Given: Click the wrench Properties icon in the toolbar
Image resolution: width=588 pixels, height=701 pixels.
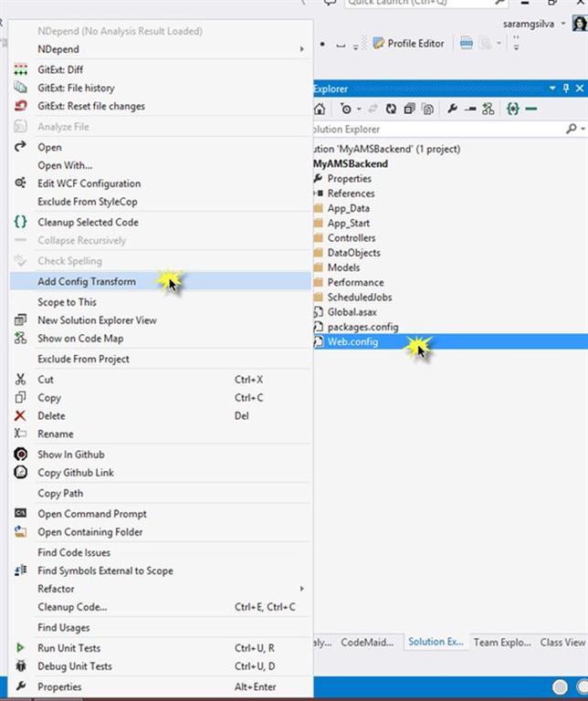Looking at the screenshot, I should (452, 109).
